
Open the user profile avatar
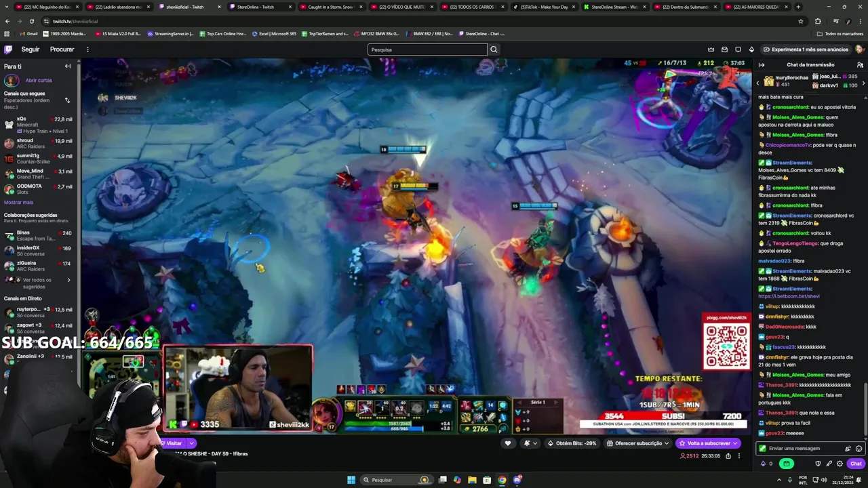pos(859,49)
